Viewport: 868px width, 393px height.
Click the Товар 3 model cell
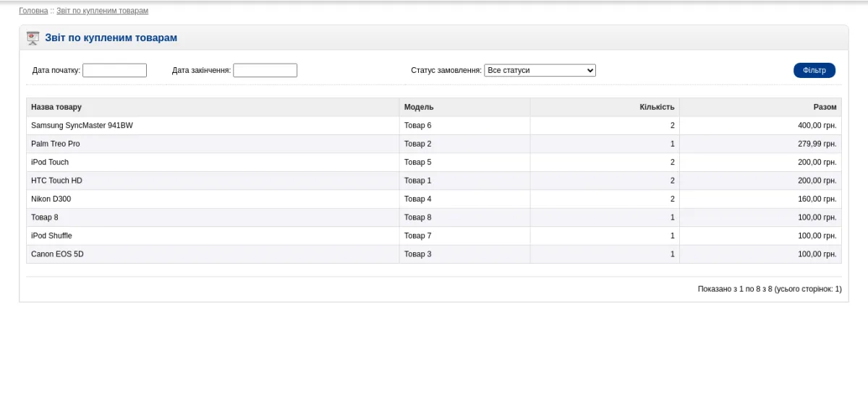pos(464,254)
